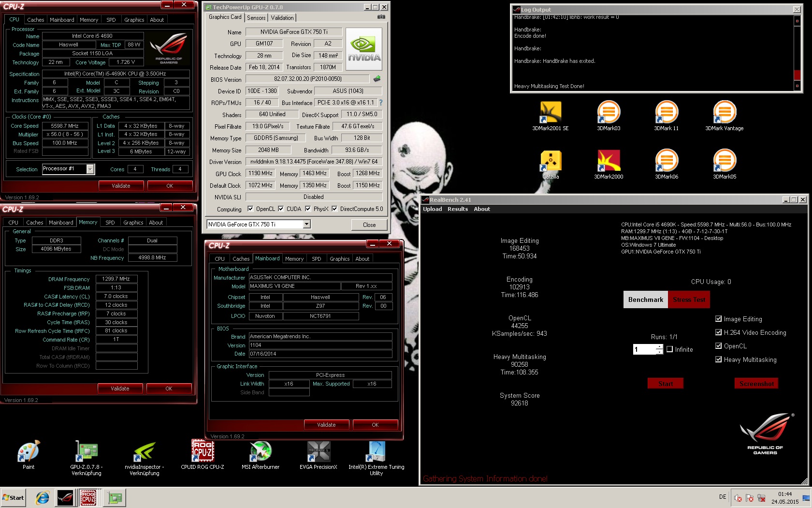Click the GPU-Z BIOS save chip icon
Image resolution: width=812 pixels, height=508 pixels.
[377, 78]
